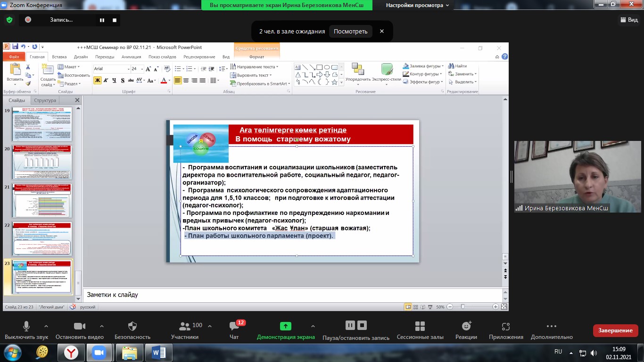Viewport: 644px width, 362px height.
Task: Mute the microphone (Выключить звук)
Action: [26, 327]
